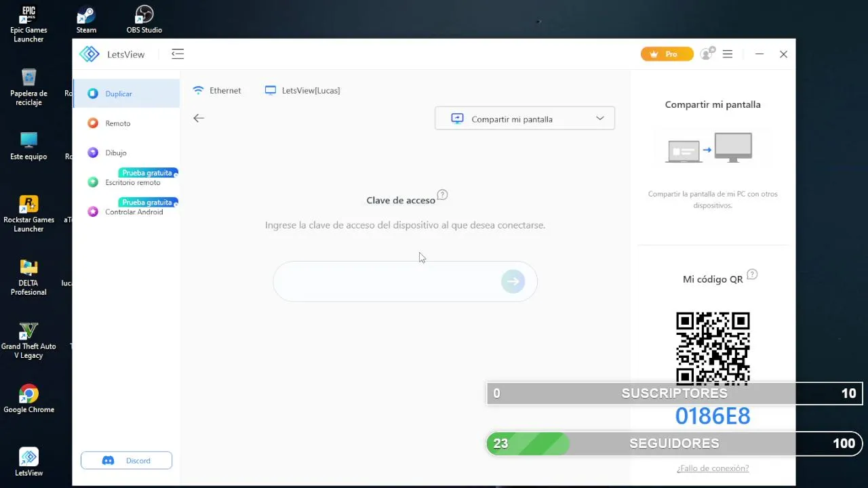Click the screen share icon in dropdown

tap(457, 119)
